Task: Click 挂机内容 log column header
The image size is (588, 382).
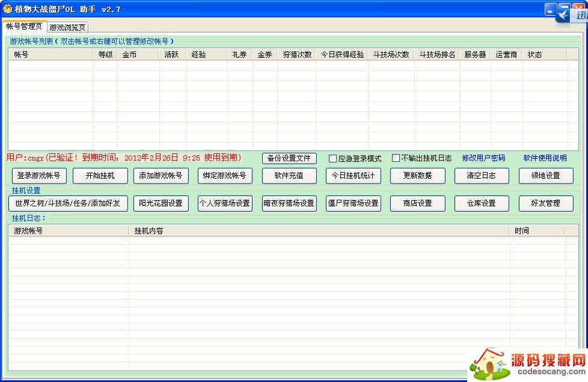Action: tap(319, 231)
